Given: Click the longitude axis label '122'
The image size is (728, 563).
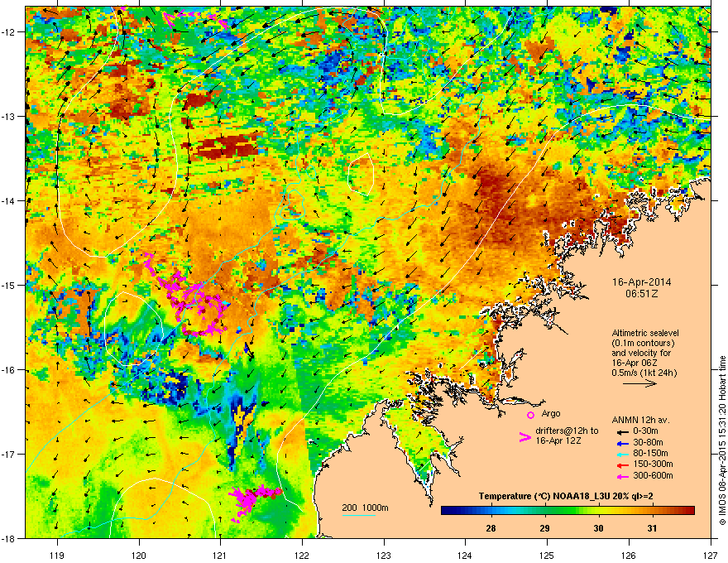Looking at the screenshot, I should pos(302,555).
